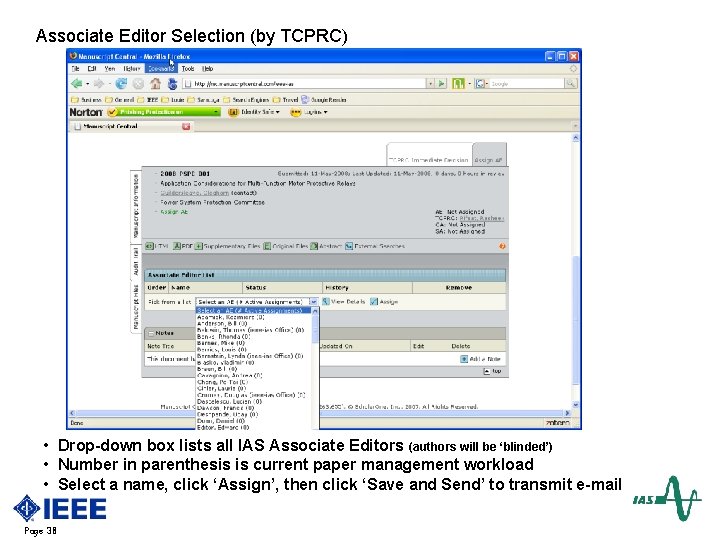
Task: Click the Add a Note icon
Action: coord(464,359)
